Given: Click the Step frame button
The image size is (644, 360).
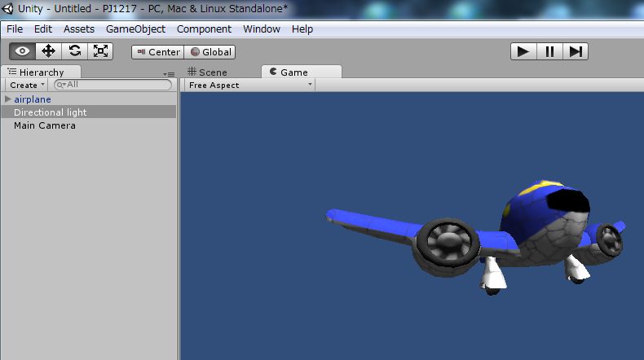Looking at the screenshot, I should (576, 51).
